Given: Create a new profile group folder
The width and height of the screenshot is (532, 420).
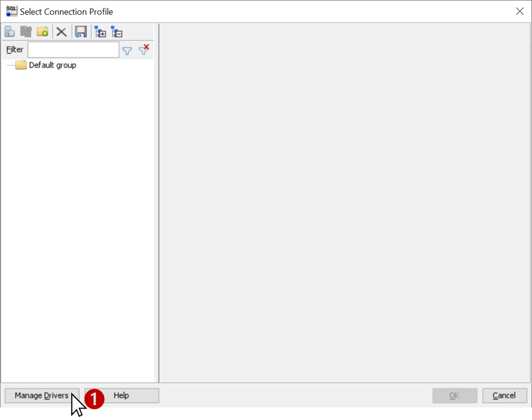Looking at the screenshot, I should (x=42, y=32).
